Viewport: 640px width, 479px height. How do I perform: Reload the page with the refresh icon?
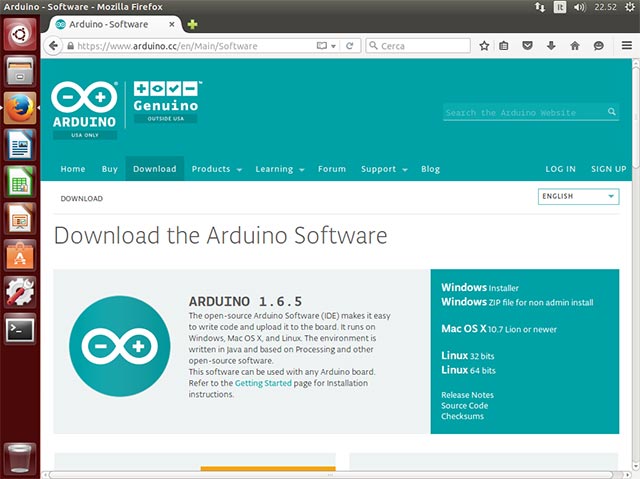pos(349,46)
